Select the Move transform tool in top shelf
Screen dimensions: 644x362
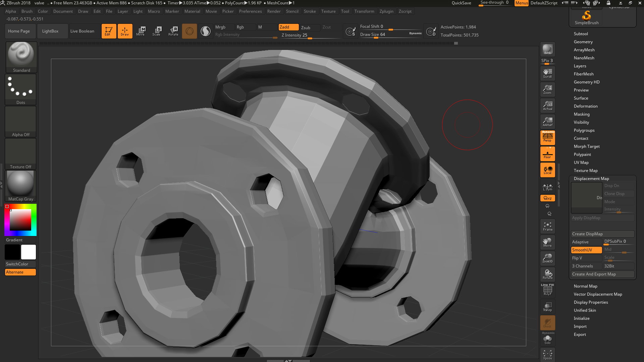point(141,31)
